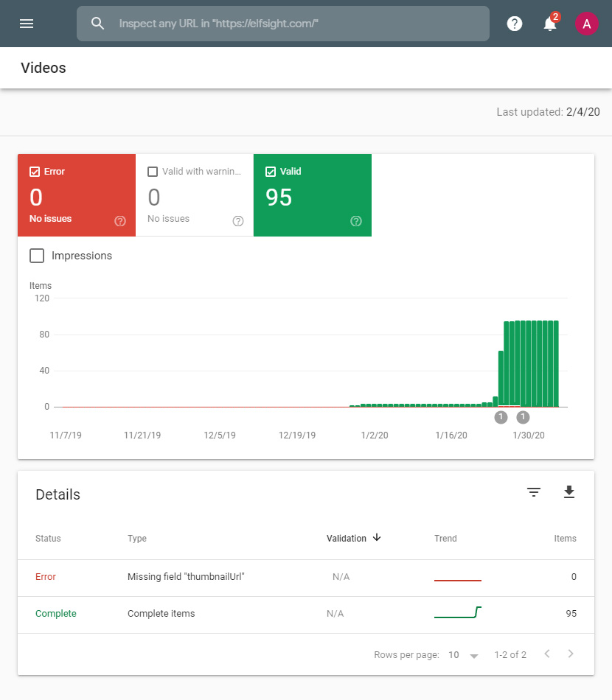The image size is (612, 700).
Task: Open the Complete items row details
Action: coord(161,613)
